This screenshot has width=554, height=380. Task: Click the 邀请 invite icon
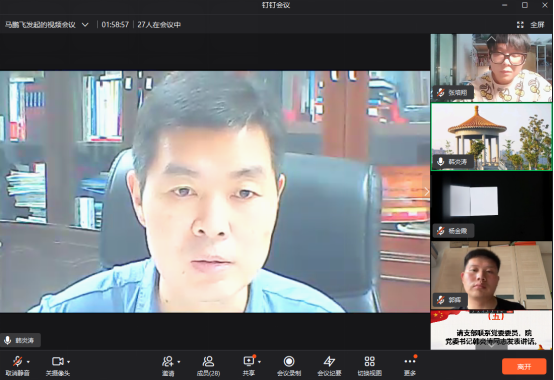pyautogui.click(x=168, y=361)
